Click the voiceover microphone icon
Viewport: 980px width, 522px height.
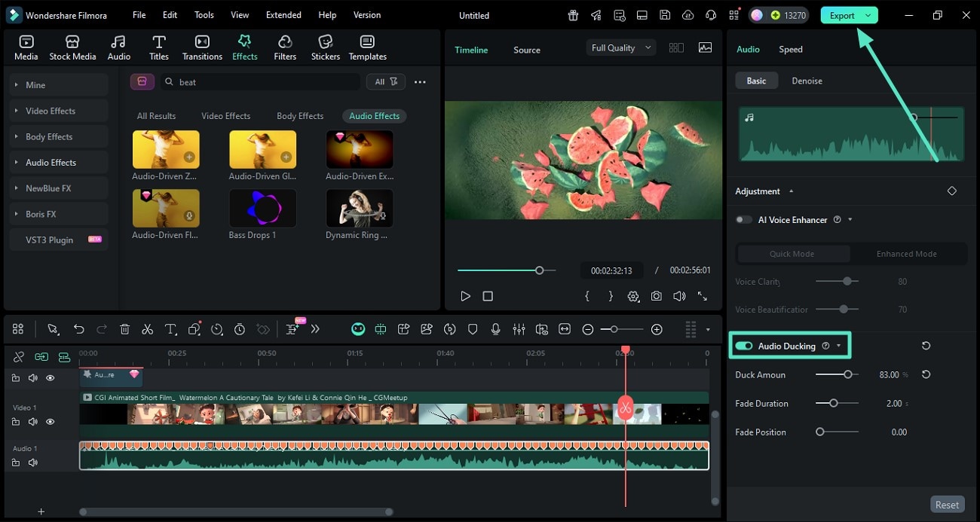[496, 329]
